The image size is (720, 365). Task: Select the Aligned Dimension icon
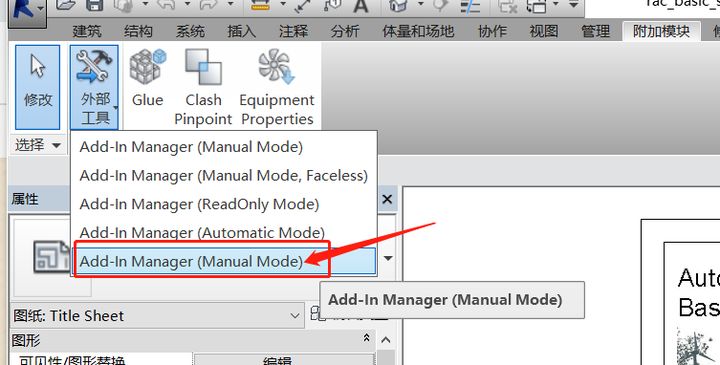tap(303, 6)
